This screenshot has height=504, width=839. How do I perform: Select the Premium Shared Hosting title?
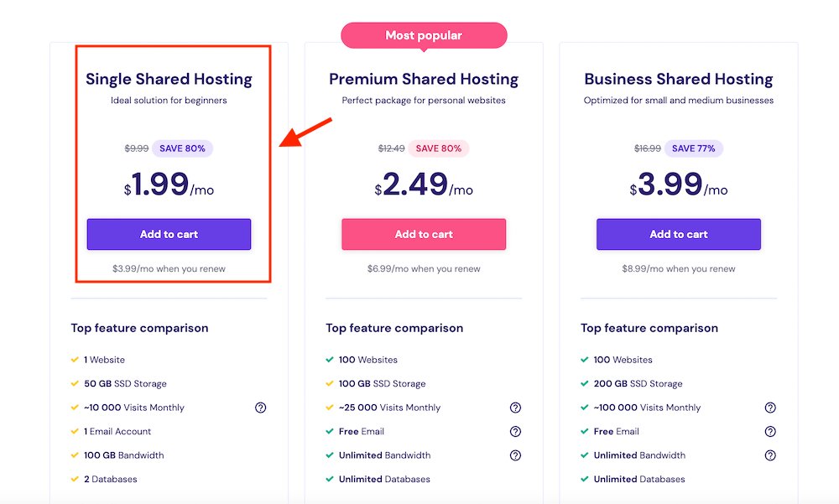[x=424, y=80]
